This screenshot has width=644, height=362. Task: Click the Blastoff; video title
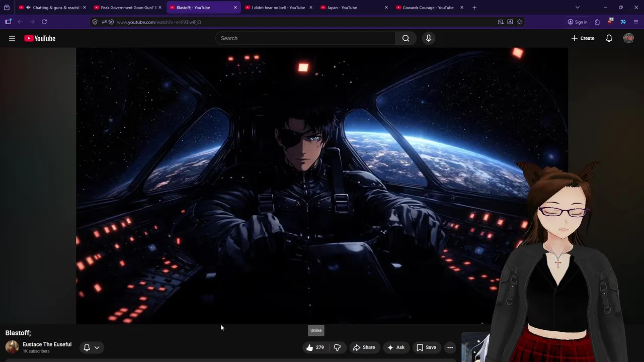18,333
